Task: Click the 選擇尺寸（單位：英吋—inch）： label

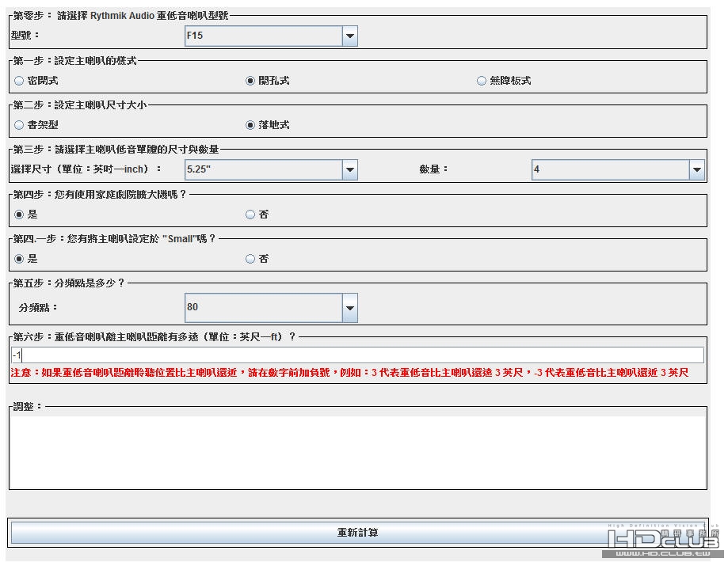Action: click(x=86, y=169)
